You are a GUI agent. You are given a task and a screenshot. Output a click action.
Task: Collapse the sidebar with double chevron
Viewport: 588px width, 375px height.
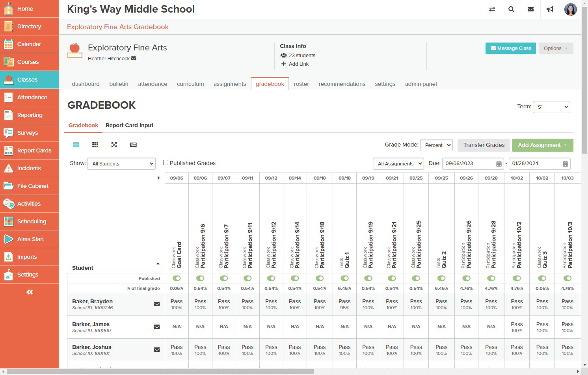pyautogui.click(x=30, y=292)
